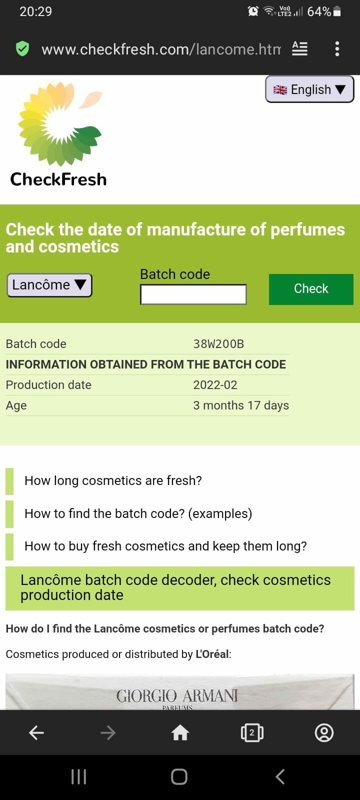360x800 pixels.
Task: Click the green Check button
Action: pyautogui.click(x=311, y=289)
